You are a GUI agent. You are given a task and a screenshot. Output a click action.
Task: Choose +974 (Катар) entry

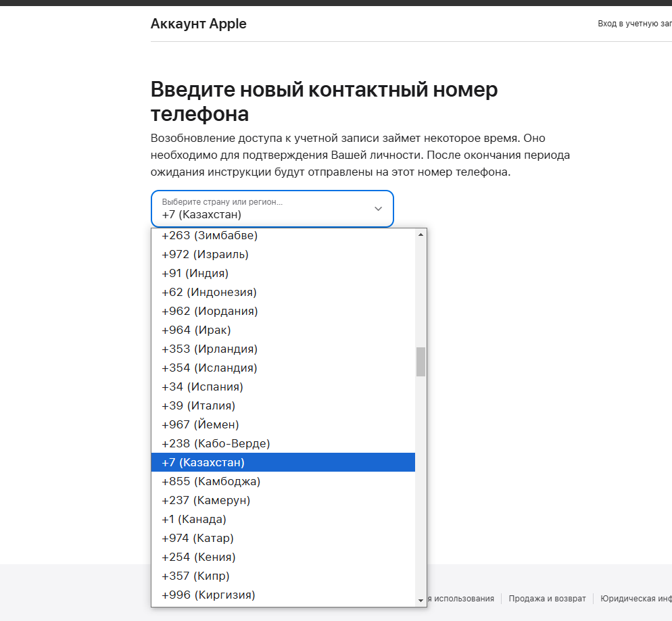pos(283,538)
